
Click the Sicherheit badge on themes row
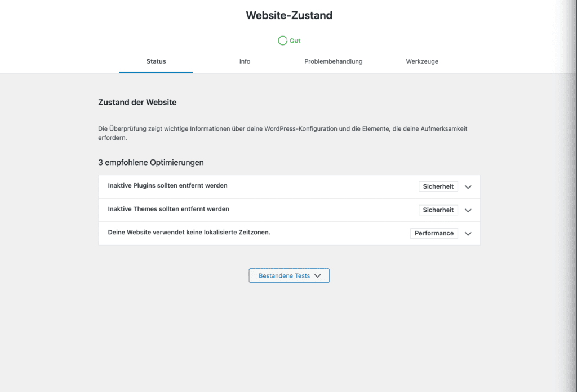pos(438,210)
